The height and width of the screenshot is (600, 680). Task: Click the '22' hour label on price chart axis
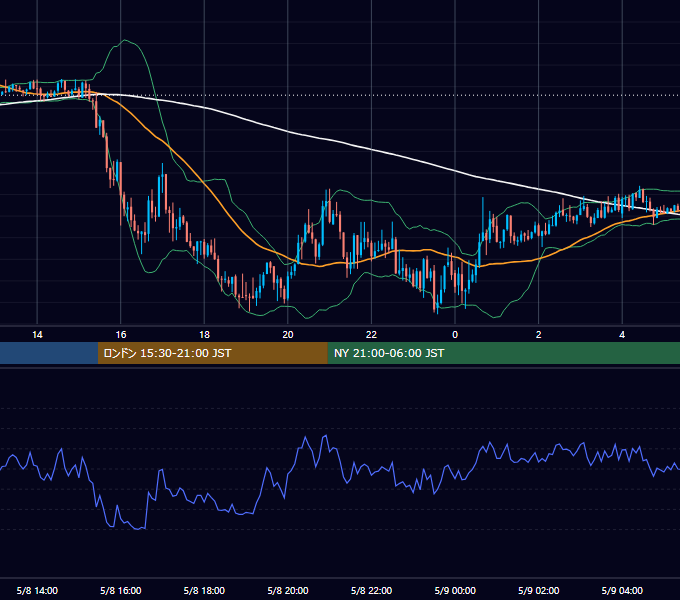(371, 335)
